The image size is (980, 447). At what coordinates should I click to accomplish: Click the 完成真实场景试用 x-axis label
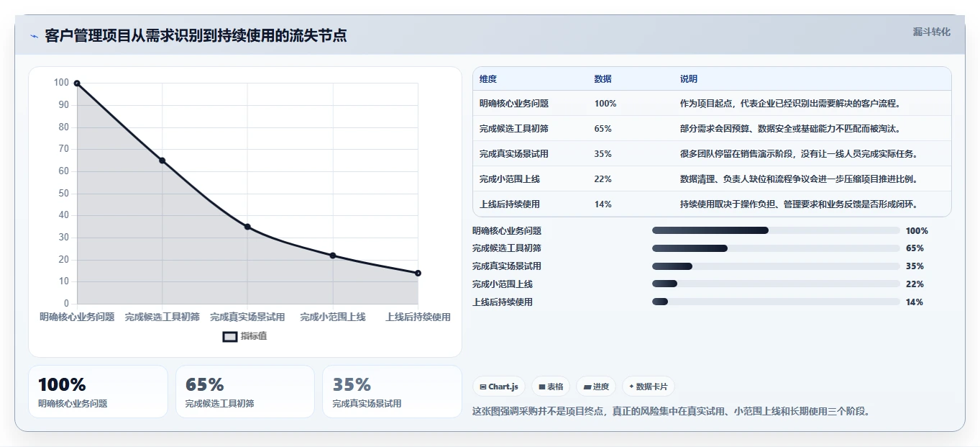coord(247,317)
